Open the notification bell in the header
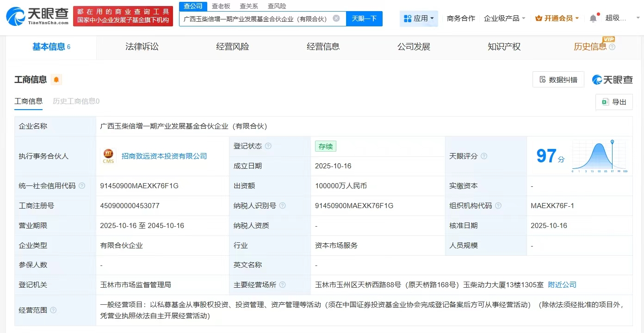Viewport: 644px width, 333px height. tap(593, 18)
